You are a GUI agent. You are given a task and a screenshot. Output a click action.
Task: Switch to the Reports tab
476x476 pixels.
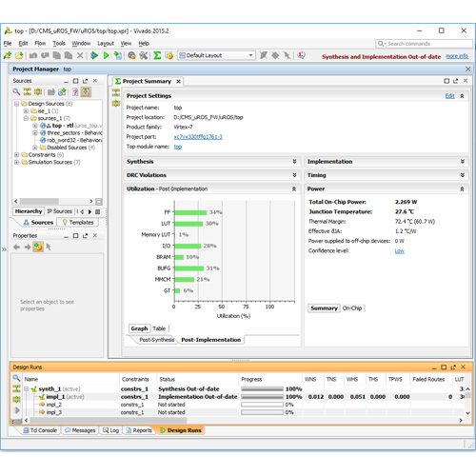click(x=139, y=430)
